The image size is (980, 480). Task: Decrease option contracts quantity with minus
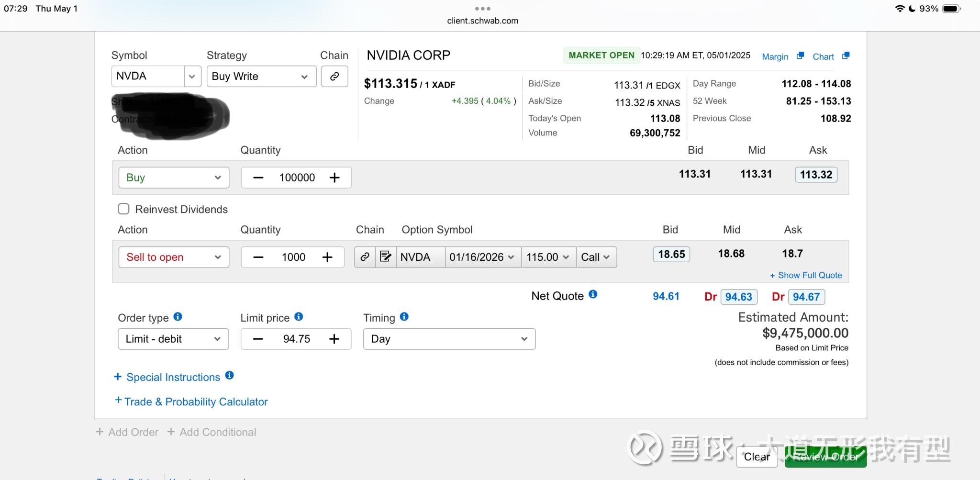(258, 257)
